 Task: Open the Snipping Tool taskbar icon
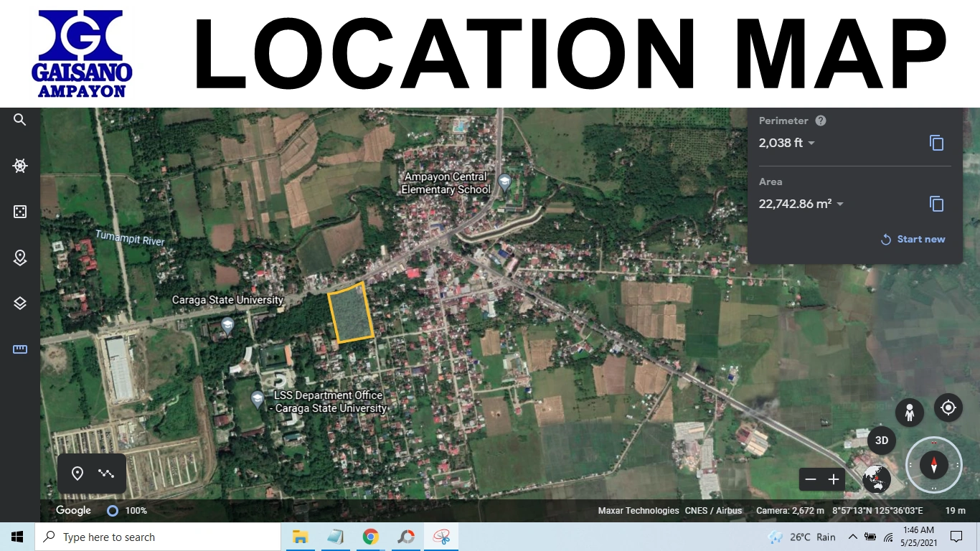pos(440,537)
